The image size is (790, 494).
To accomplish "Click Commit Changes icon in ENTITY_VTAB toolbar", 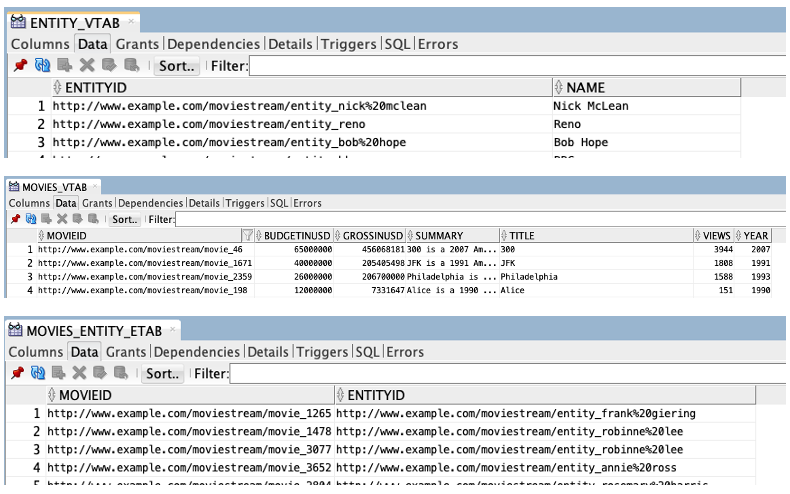I will [109, 66].
